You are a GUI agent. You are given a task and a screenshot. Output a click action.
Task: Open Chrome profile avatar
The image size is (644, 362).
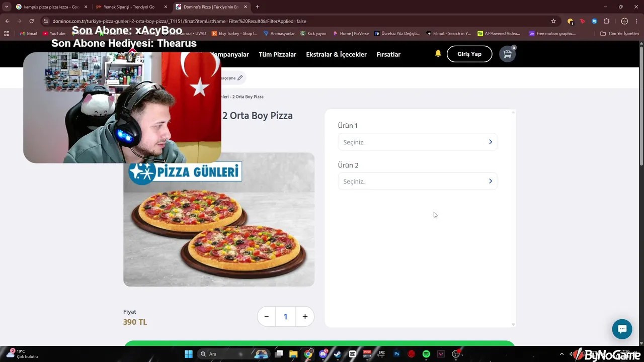coord(624,21)
